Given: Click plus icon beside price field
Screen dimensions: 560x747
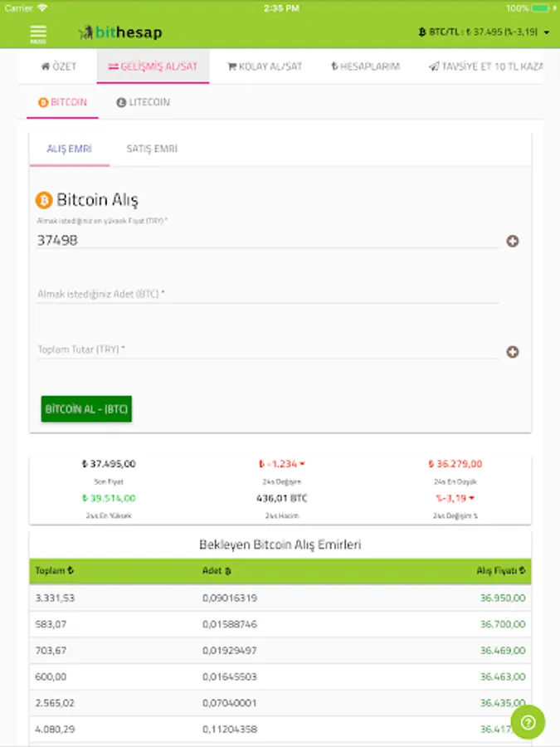Looking at the screenshot, I should pos(513,242).
